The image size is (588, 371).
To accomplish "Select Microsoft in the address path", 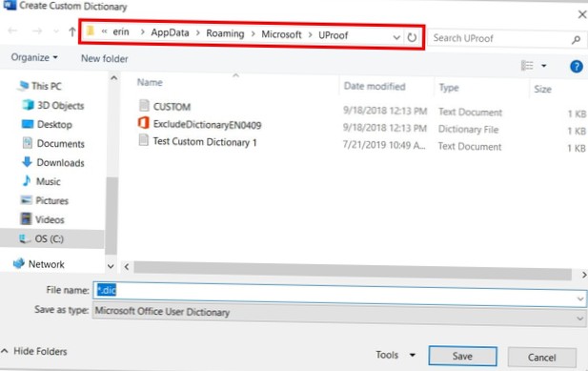I will 281,34.
